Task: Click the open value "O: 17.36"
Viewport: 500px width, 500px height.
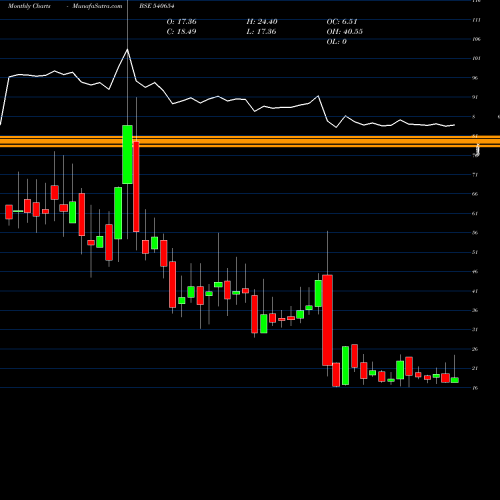Action: pyautogui.click(x=181, y=22)
